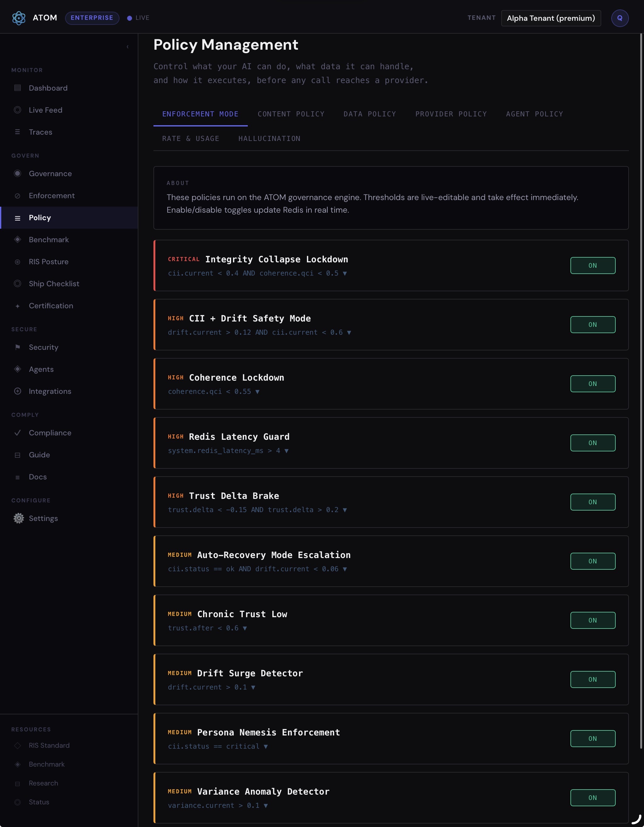The height and width of the screenshot is (827, 644).
Task: Expand Chronic Trust Low condition dropdown
Action: click(245, 628)
